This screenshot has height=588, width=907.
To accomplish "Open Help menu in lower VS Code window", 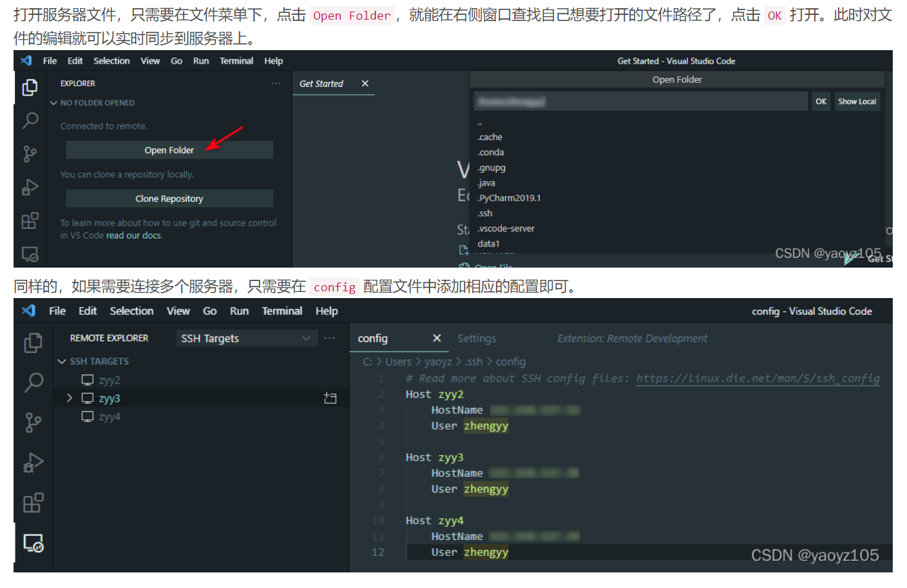I will 326,311.
